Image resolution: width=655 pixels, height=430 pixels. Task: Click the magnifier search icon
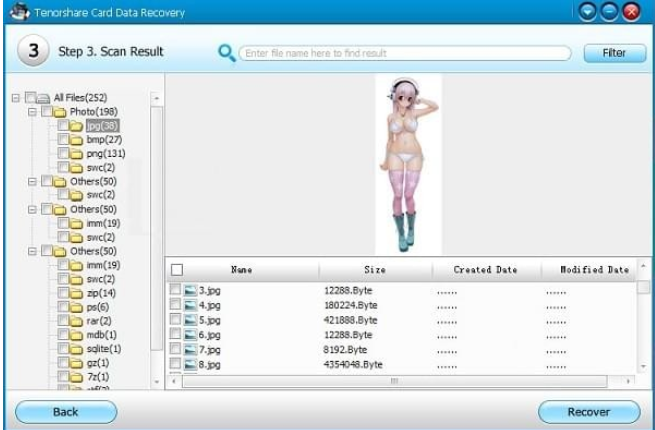tap(227, 53)
